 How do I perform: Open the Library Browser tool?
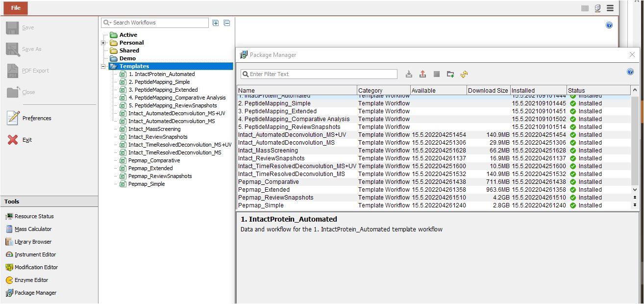pos(28,242)
